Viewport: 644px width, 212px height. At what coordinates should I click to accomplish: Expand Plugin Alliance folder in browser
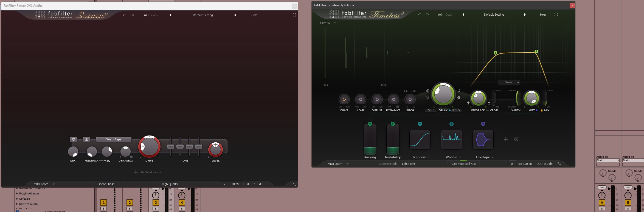pos(17,194)
